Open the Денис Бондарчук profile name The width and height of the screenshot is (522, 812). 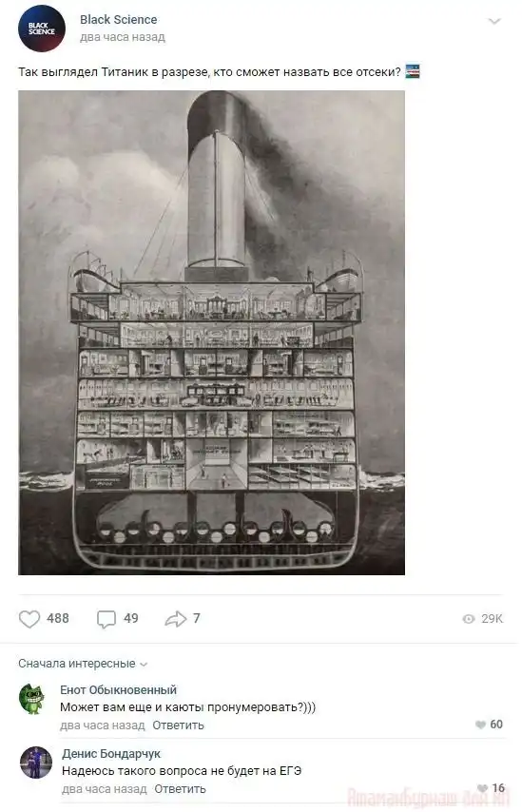(x=111, y=753)
